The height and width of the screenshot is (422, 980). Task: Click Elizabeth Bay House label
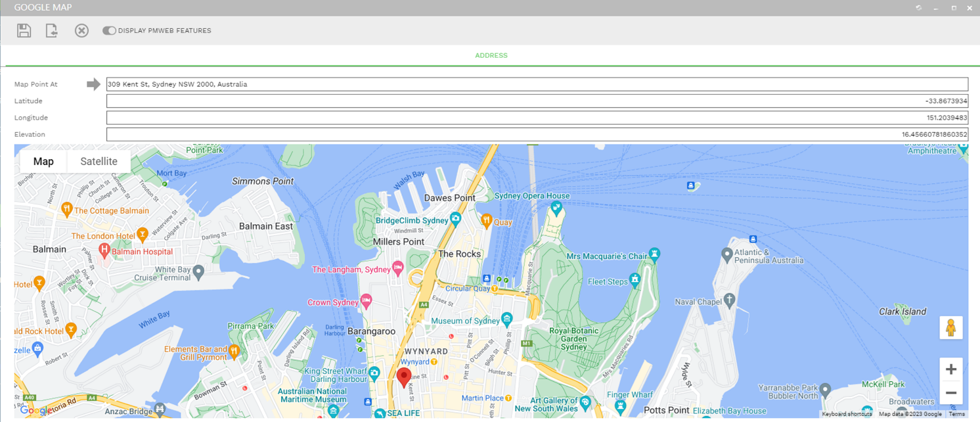[x=729, y=411]
